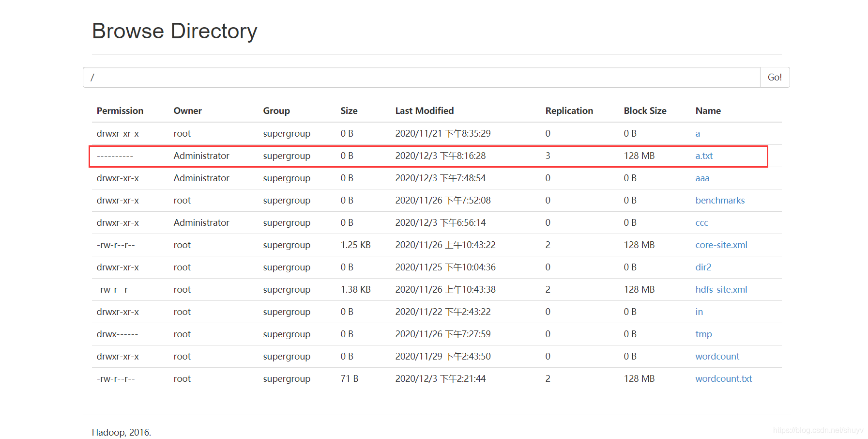Open the 'ccc' directory link
The image size is (868, 439).
click(701, 223)
